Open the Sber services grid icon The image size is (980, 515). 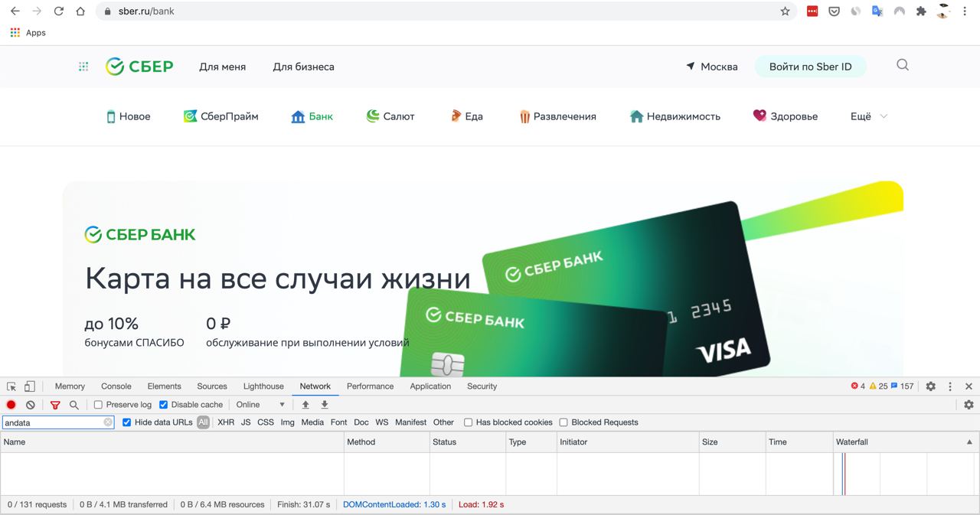pos(83,67)
